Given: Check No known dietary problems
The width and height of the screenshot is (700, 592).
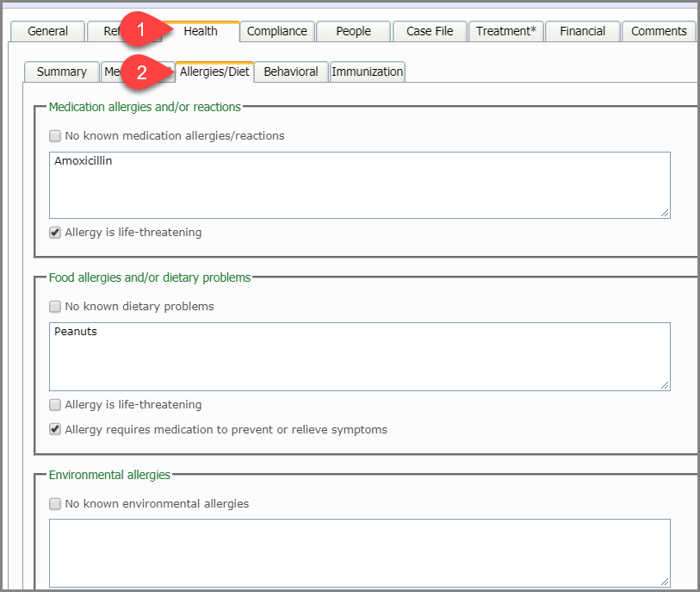Looking at the screenshot, I should tap(55, 307).
